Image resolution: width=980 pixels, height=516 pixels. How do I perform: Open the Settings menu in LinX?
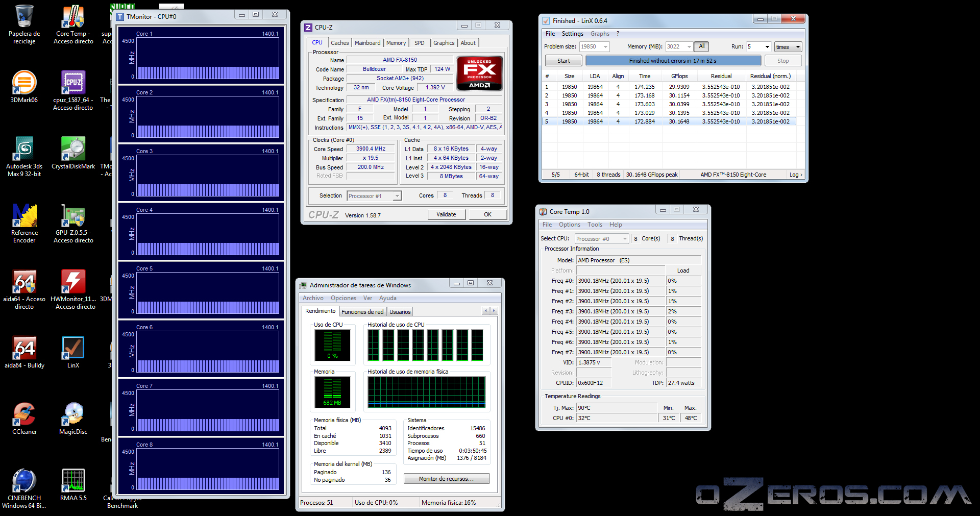[572, 34]
